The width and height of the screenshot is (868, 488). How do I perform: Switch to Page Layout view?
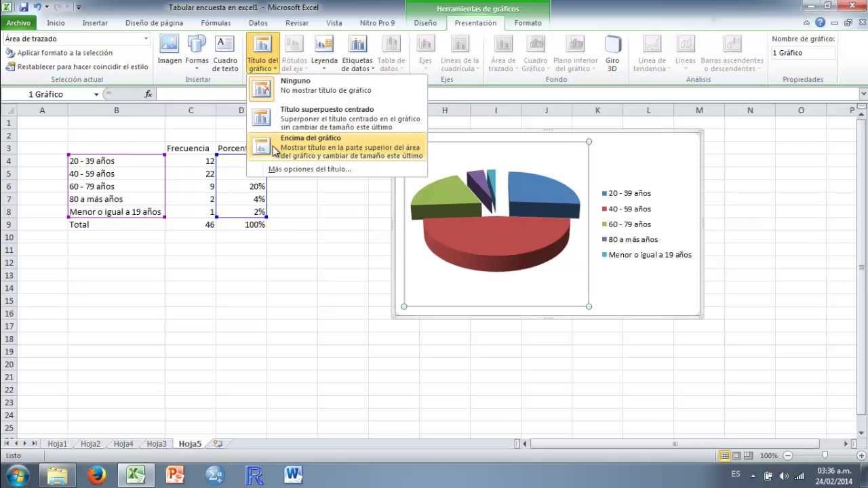click(x=736, y=456)
